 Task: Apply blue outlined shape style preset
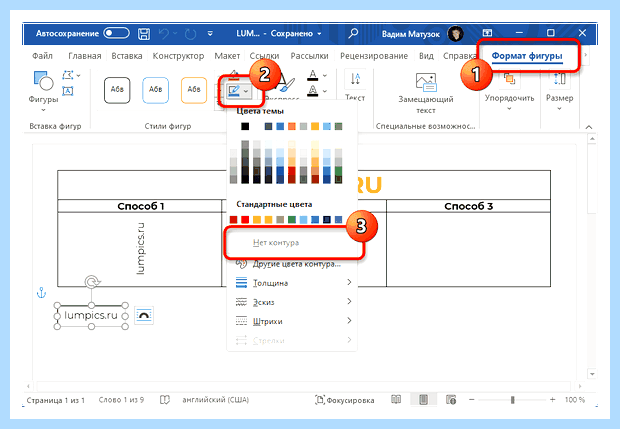pyautogui.click(x=155, y=90)
